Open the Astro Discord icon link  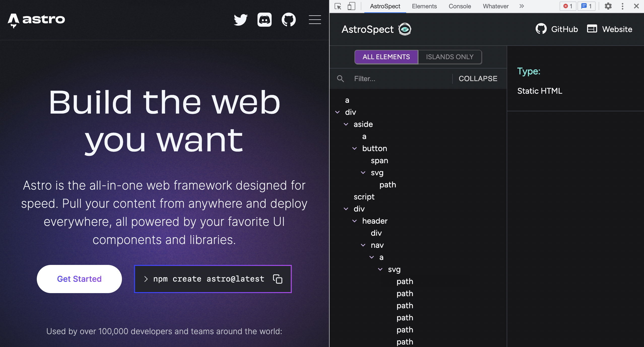coord(265,20)
